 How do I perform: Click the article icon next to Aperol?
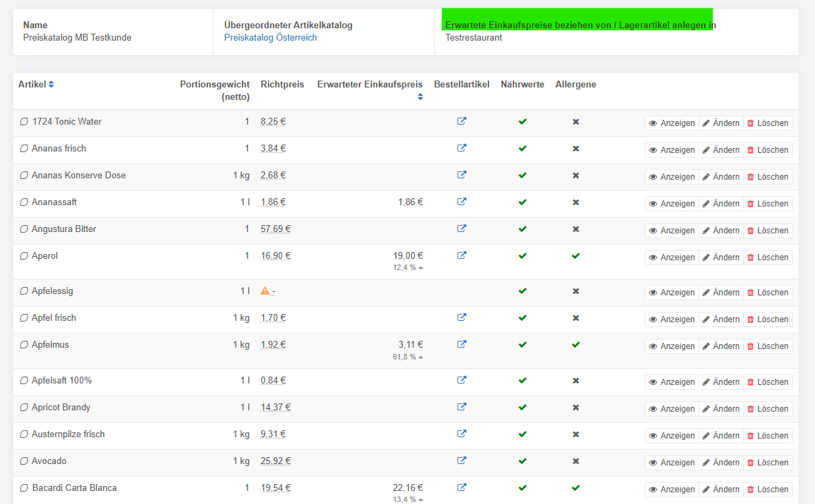tap(24, 255)
